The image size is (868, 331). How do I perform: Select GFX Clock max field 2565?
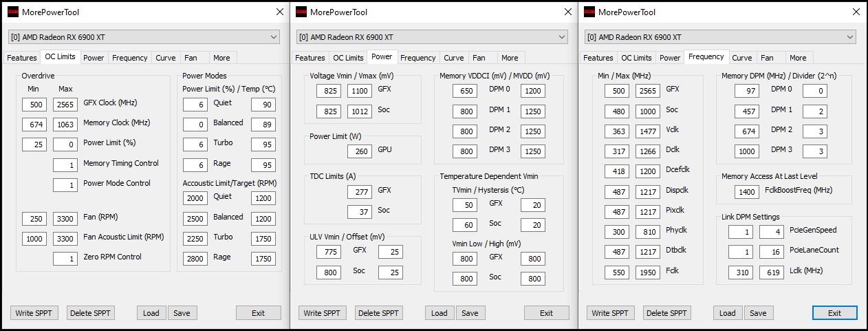(65, 105)
